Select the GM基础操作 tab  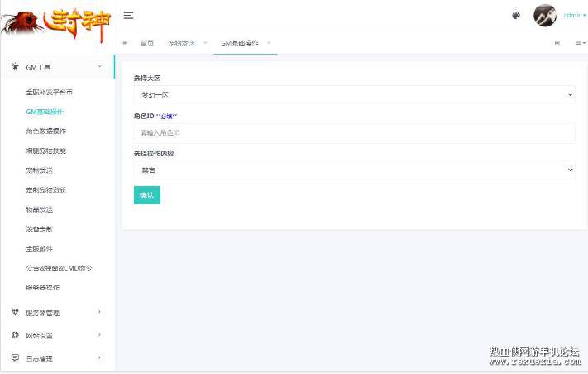[240, 43]
